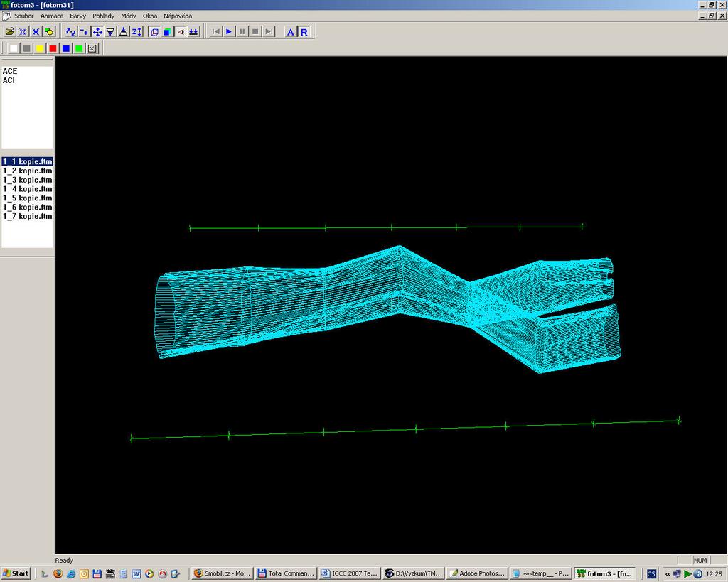Screen dimensions: 728x582
Task: Click the Z axis up-down arrows icon
Action: [x=136, y=31]
